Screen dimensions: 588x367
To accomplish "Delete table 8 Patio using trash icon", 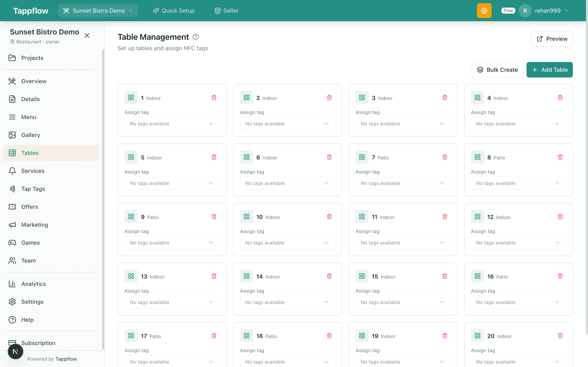I will point(560,157).
